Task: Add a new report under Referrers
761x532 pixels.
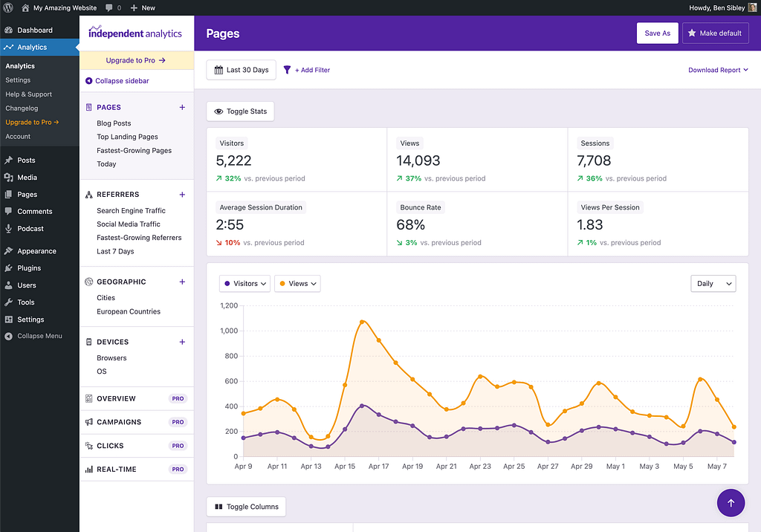Action: [182, 195]
